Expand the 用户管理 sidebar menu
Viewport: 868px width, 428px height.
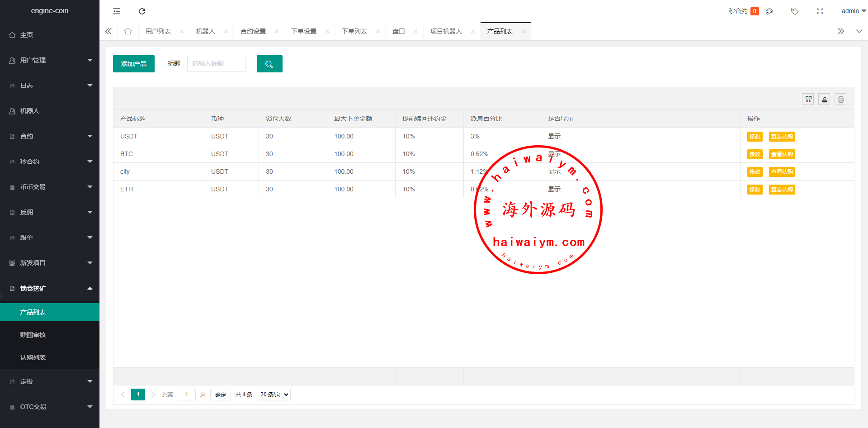(x=50, y=60)
